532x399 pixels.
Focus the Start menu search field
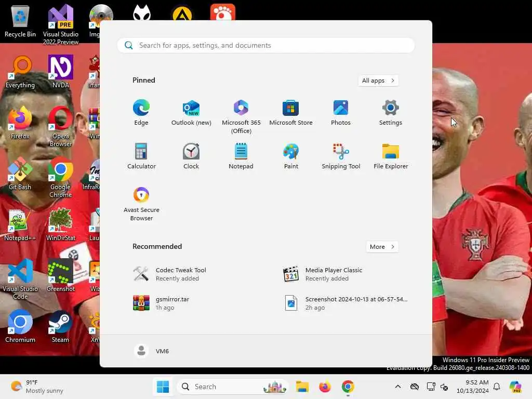[265, 46]
